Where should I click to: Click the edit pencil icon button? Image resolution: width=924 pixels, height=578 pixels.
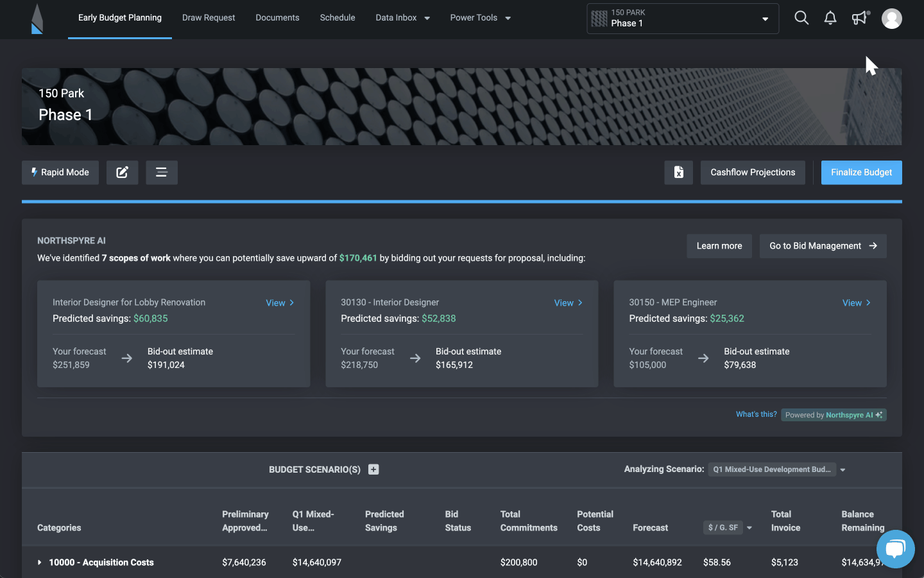point(122,172)
